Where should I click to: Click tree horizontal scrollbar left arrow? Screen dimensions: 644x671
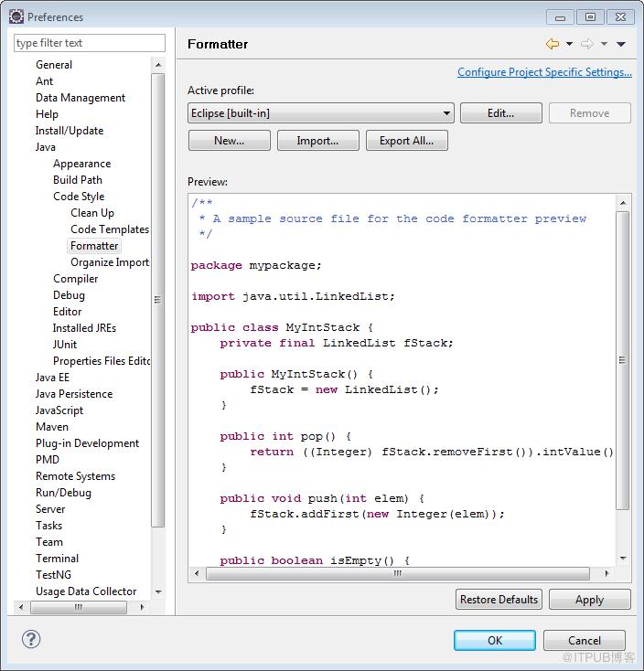point(21,607)
